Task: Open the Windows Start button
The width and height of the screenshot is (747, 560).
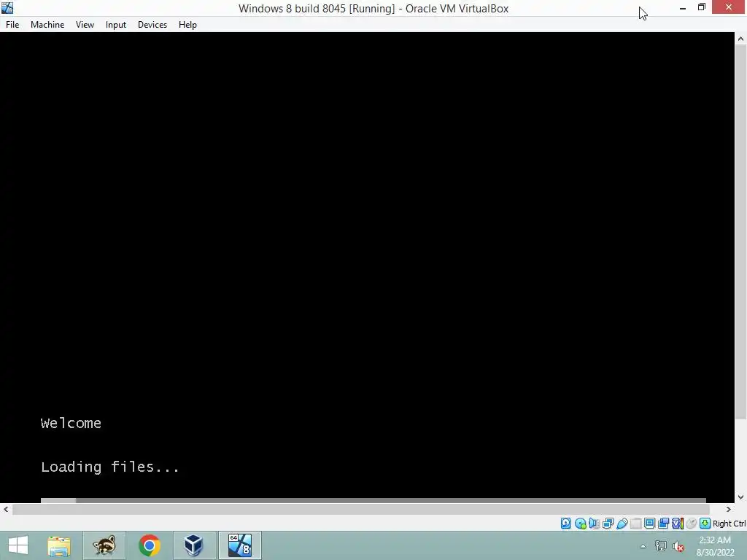Action: coord(18,545)
